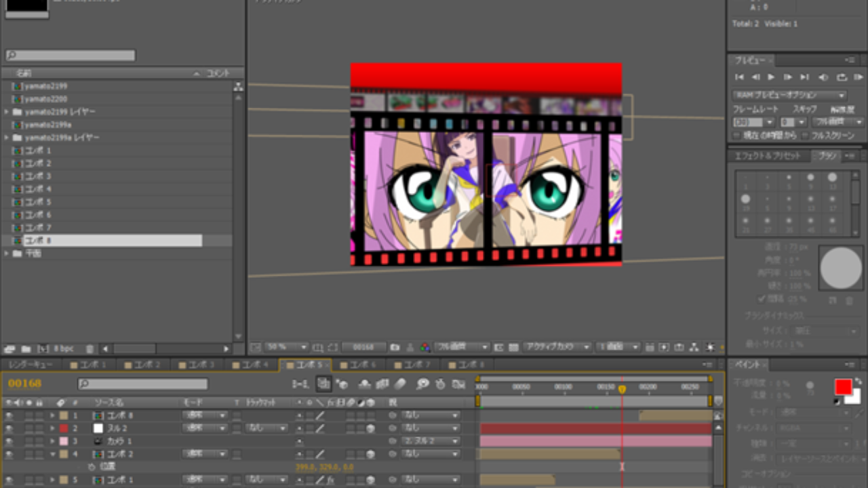
Task: Show channel and color management settings
Action: (x=425, y=347)
